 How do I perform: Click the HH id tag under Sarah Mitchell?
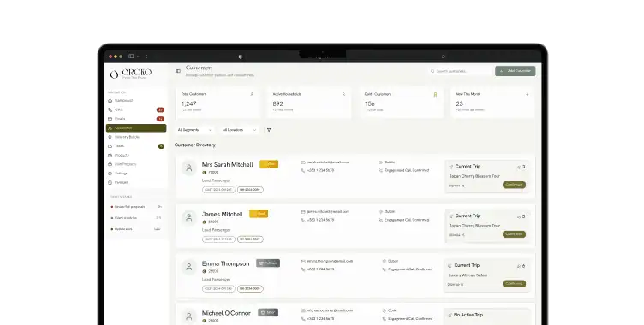[250, 190]
